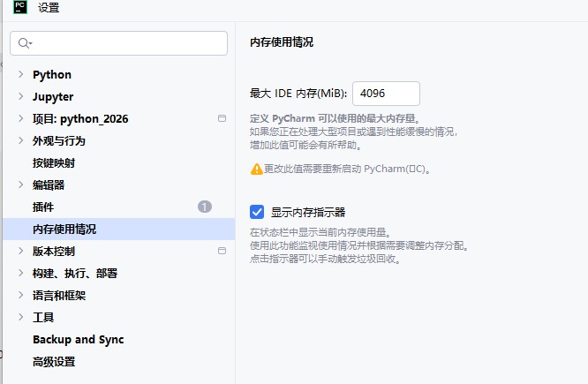
Task: Click the search magnifier icon
Action: point(24,43)
